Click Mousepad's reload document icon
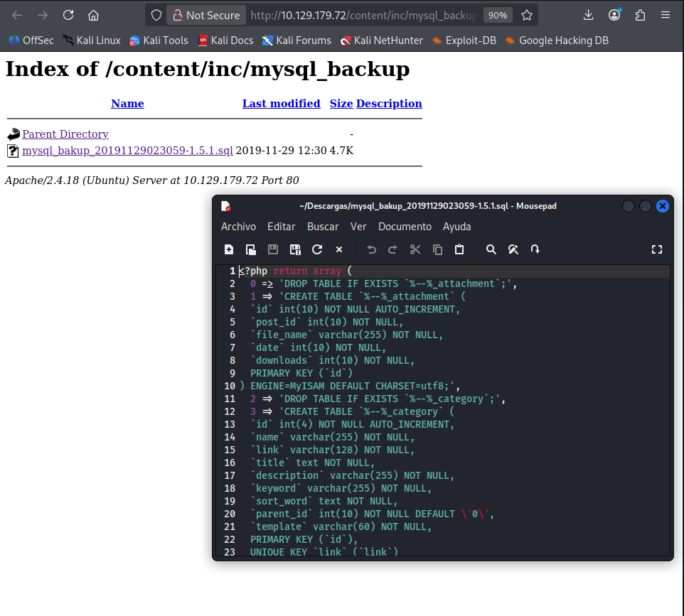The width and height of the screenshot is (684, 616). (317, 249)
